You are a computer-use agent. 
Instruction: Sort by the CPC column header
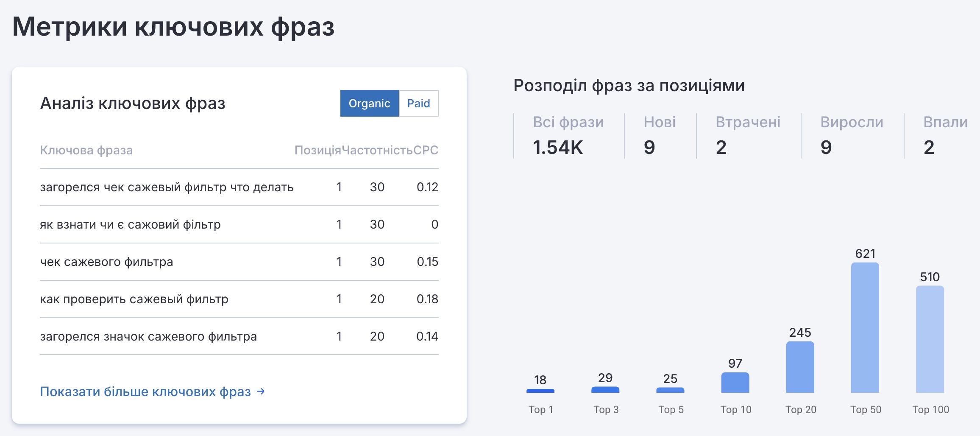click(x=426, y=150)
